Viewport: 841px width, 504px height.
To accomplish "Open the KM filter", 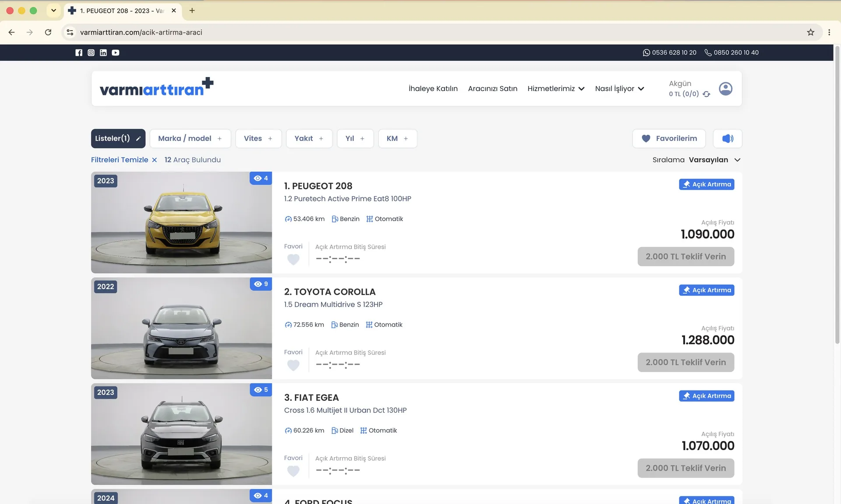I will point(398,138).
